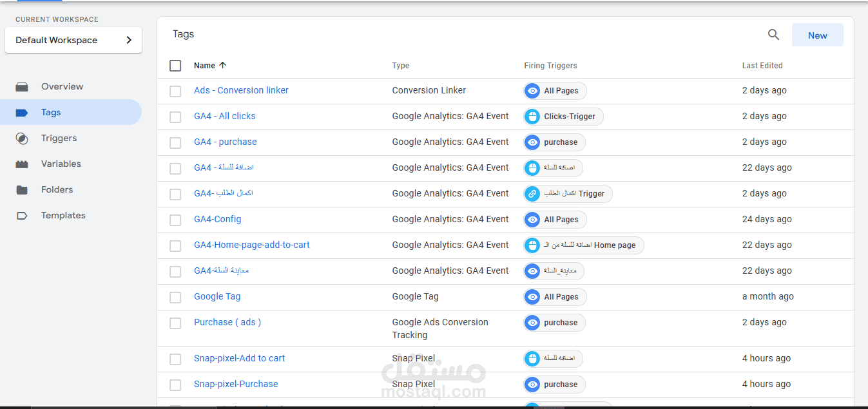Click mouse icon in Snap-pixel-Add to cart trigger
The height and width of the screenshot is (409, 868).
click(532, 359)
